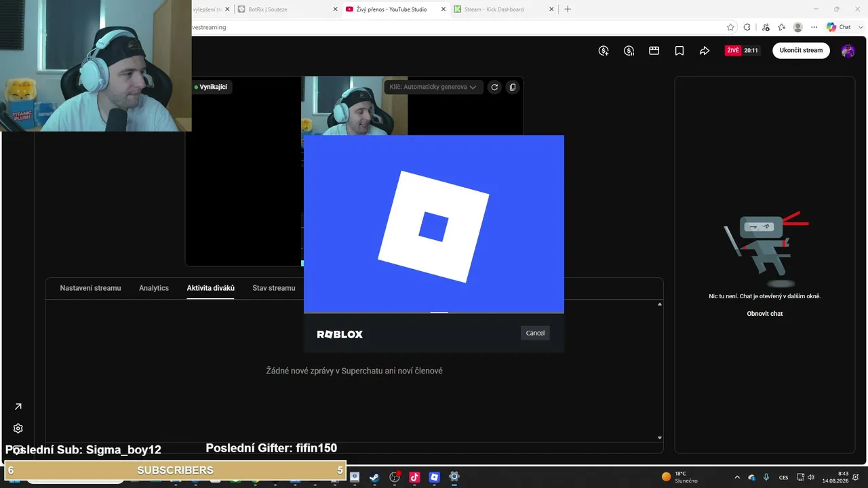Bookmark this page with the star icon
Viewport: 868px width, 488px height.
tap(730, 27)
